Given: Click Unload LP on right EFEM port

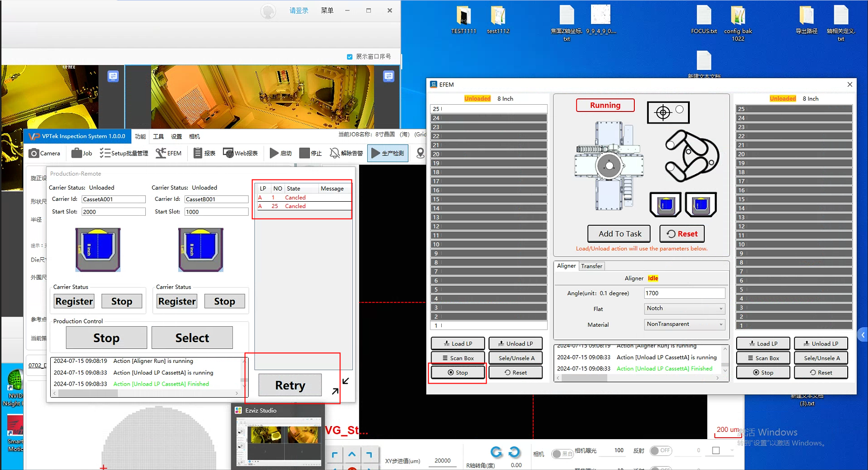Looking at the screenshot, I should (x=821, y=344).
